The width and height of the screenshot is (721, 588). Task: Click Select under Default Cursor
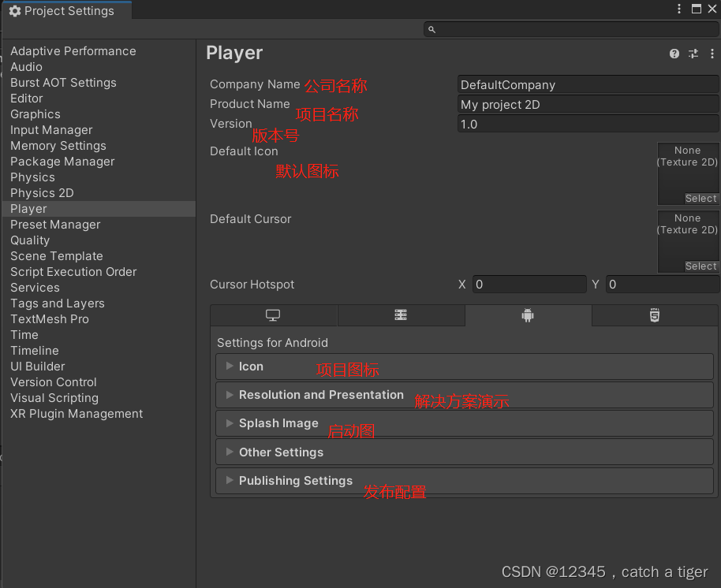[700, 266]
